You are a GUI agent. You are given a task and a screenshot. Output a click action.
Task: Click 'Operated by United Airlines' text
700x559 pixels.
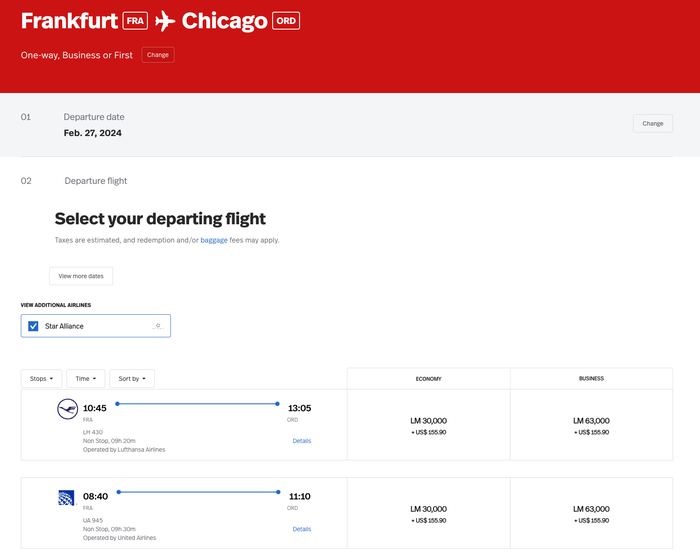tap(120, 538)
